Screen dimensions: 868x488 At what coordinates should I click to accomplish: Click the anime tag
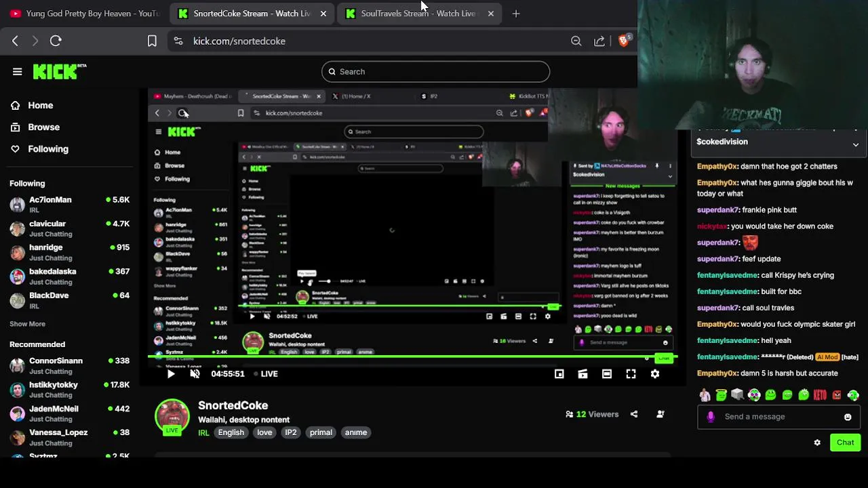coord(355,432)
